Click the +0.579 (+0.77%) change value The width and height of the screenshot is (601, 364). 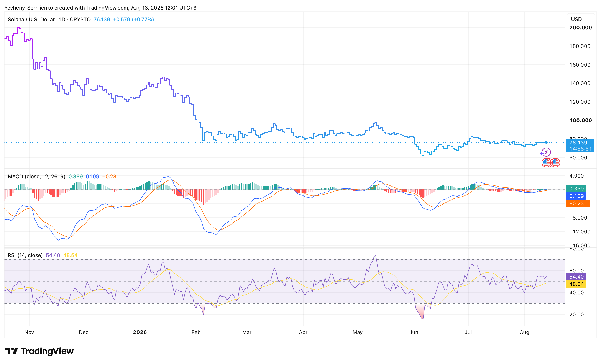[x=133, y=20]
